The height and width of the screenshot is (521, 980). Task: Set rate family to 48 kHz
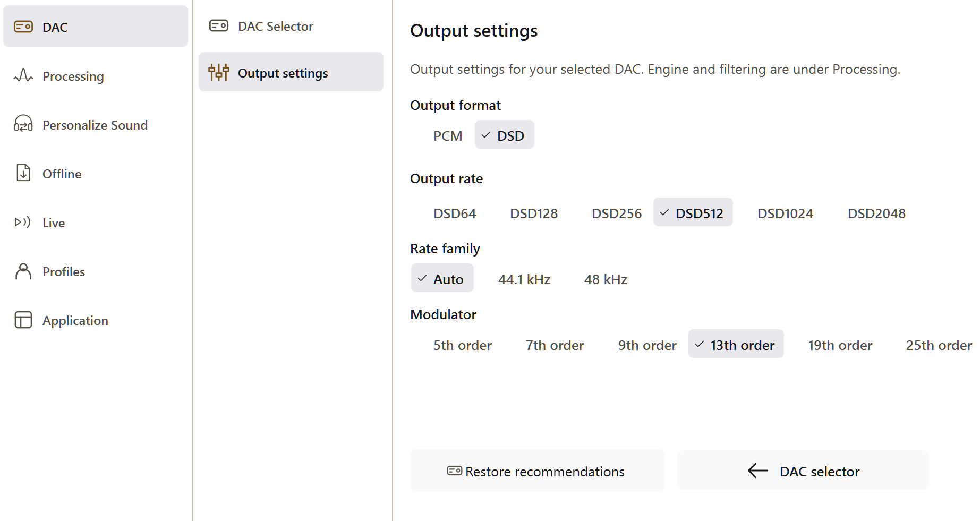pyautogui.click(x=606, y=279)
